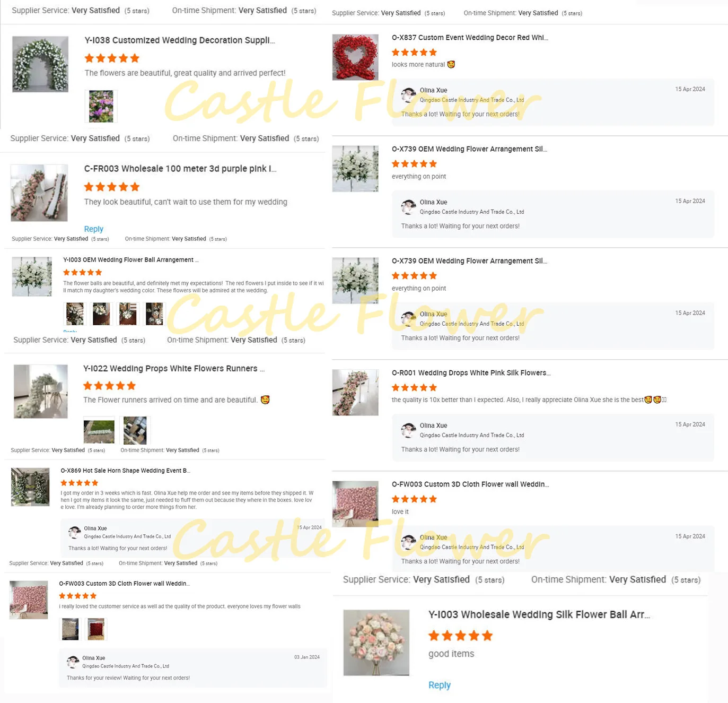The width and height of the screenshot is (728, 703).
Task: Click O-X869 Hot Sale Horn Shape title
Action: (x=125, y=471)
